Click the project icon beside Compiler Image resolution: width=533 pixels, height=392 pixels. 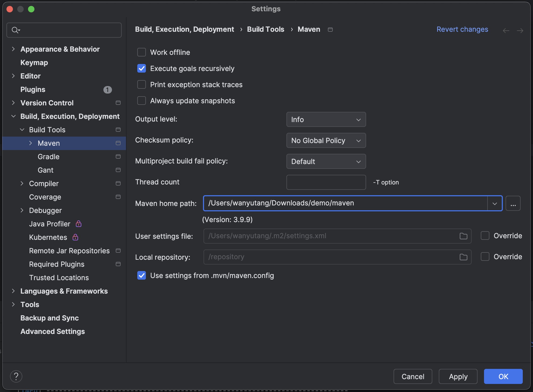(x=118, y=183)
